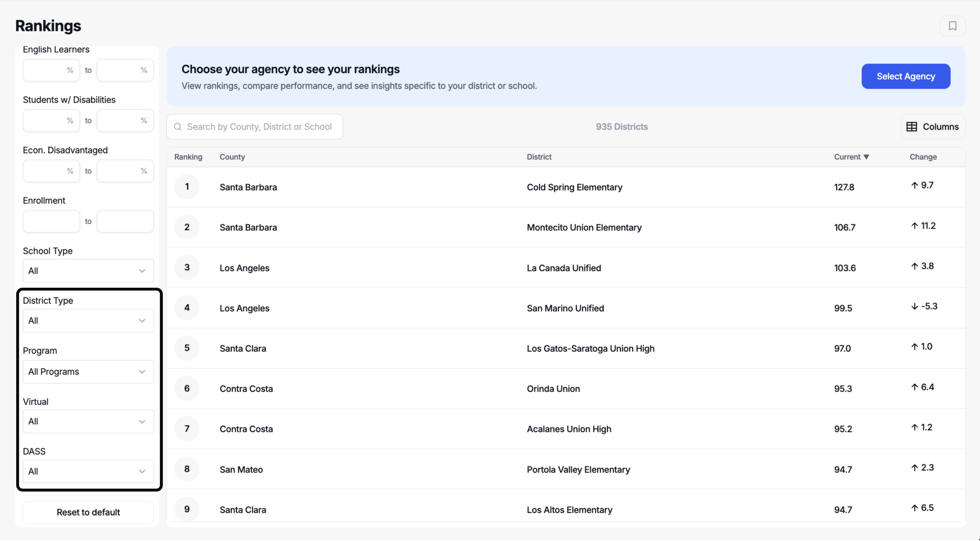Click the Current column sort arrow

click(x=866, y=157)
